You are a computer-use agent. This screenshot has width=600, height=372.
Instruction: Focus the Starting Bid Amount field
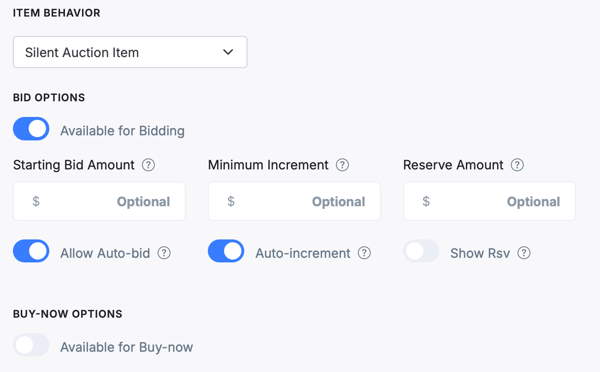pos(99,201)
